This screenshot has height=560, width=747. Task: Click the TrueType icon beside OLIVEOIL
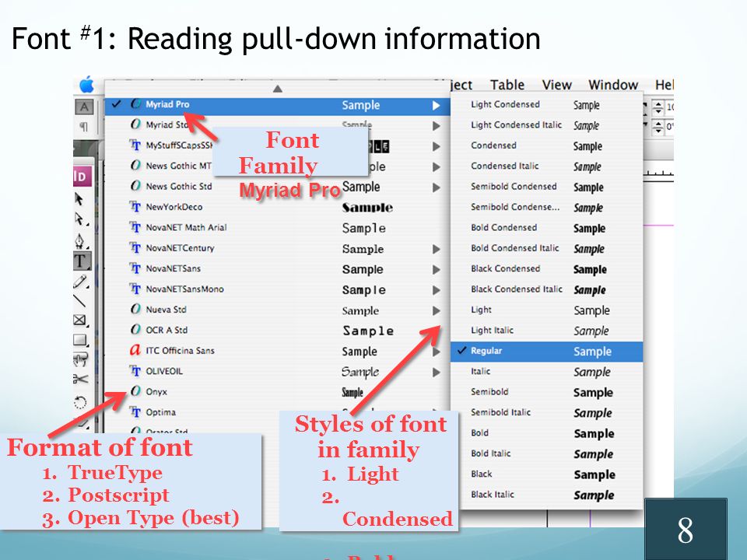click(x=135, y=370)
